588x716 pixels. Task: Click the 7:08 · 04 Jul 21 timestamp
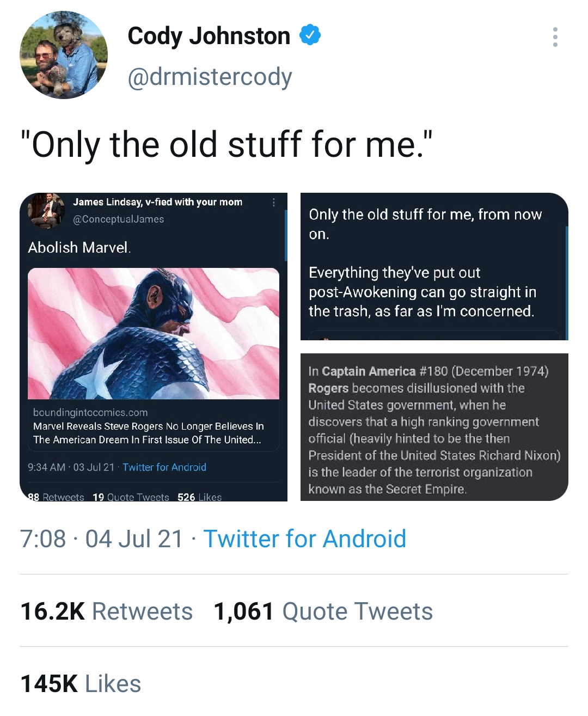point(102,539)
